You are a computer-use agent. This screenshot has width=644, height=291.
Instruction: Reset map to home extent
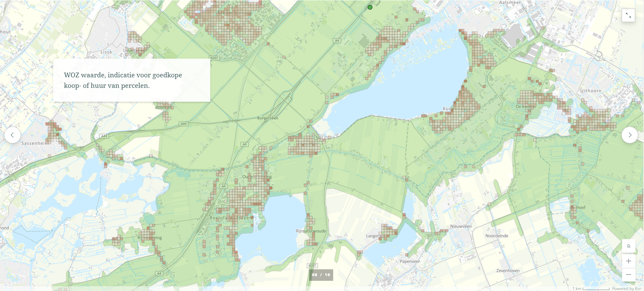point(628,246)
